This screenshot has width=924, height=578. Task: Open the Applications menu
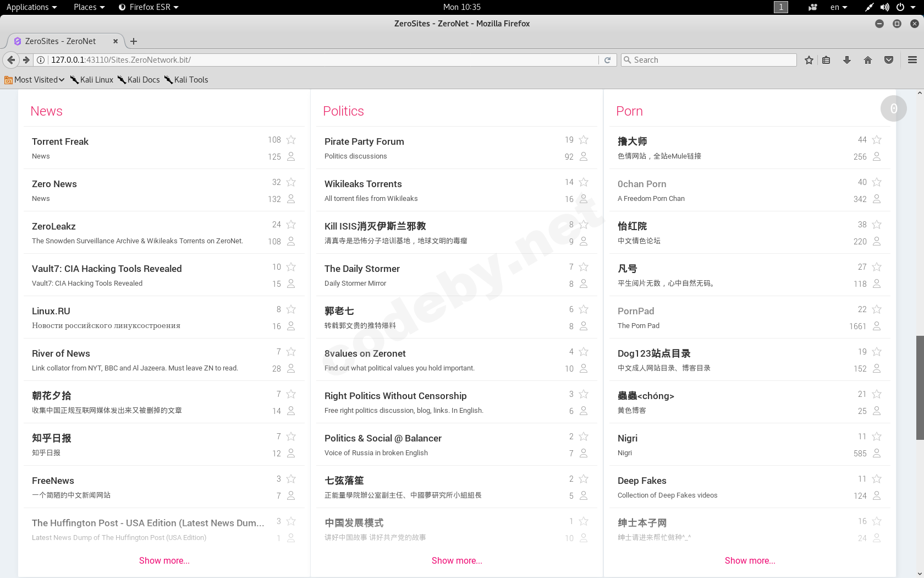(31, 7)
